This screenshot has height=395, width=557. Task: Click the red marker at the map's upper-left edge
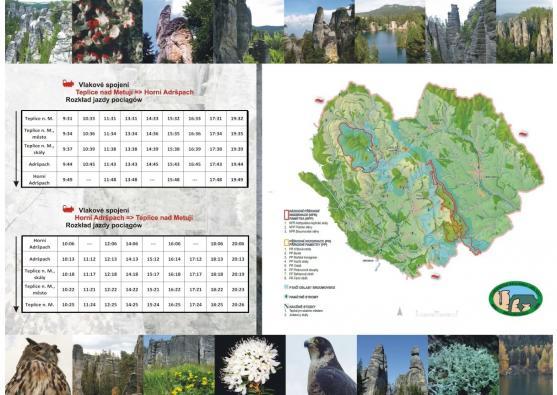point(319,101)
